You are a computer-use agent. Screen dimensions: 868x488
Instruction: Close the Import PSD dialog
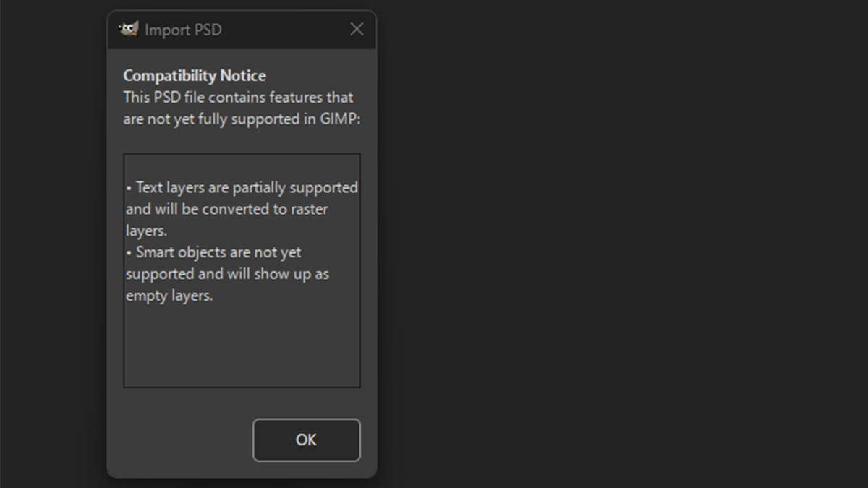(x=357, y=29)
